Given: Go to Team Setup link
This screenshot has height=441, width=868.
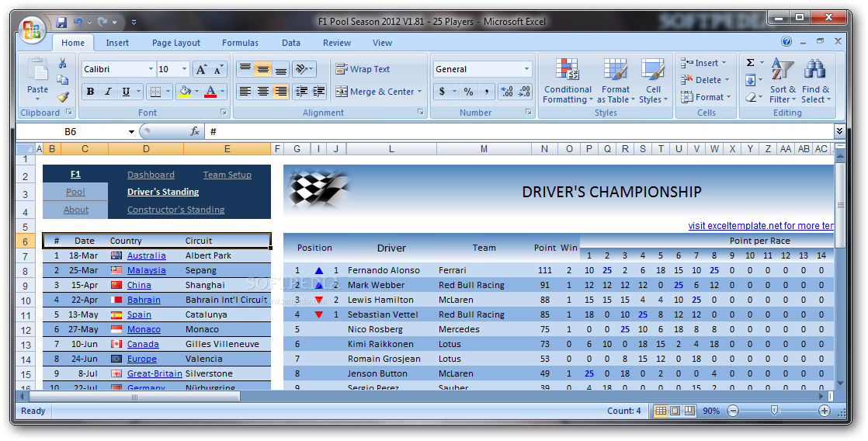Looking at the screenshot, I should click(x=227, y=174).
